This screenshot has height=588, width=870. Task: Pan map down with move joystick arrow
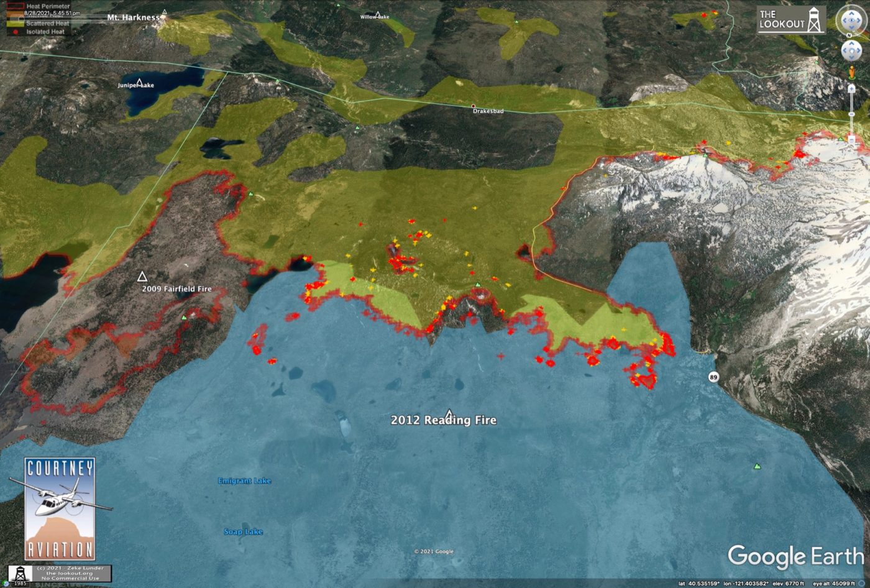pyautogui.click(x=850, y=56)
